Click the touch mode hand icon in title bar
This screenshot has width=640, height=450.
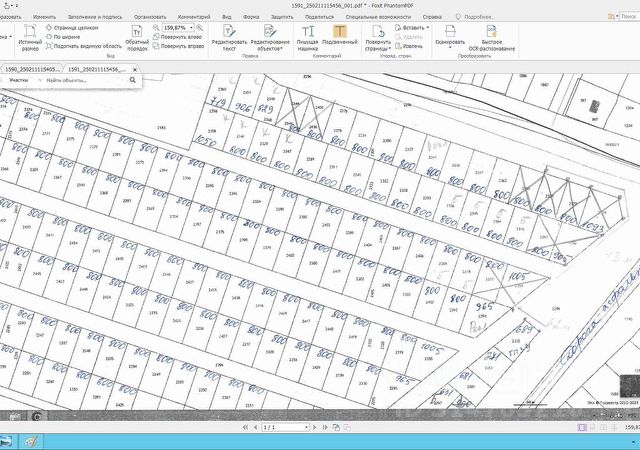coord(7,6)
